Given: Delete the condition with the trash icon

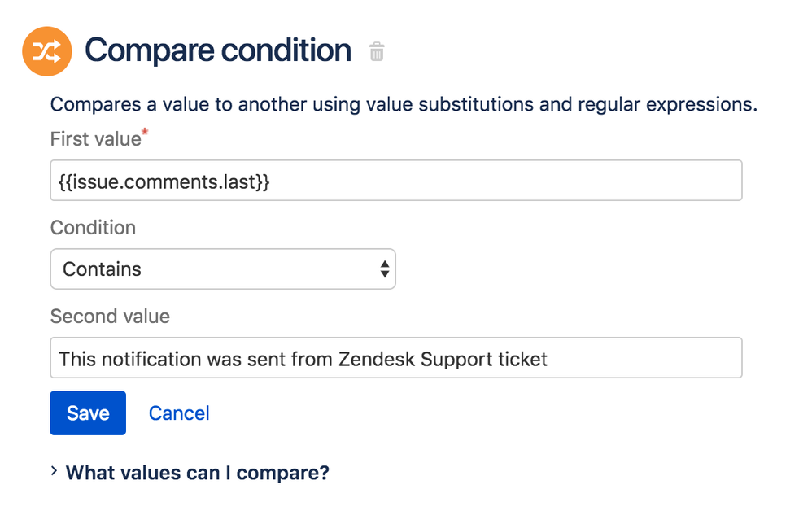Looking at the screenshot, I should coord(376,52).
